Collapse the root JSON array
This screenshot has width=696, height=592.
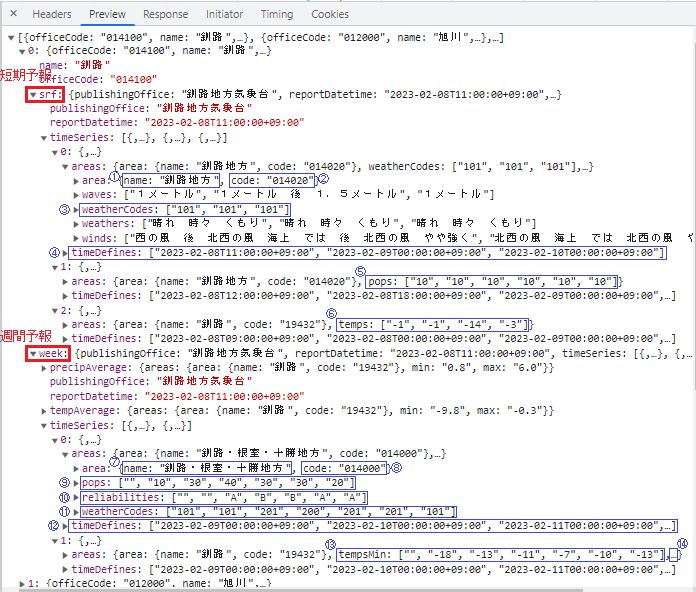tap(12, 38)
